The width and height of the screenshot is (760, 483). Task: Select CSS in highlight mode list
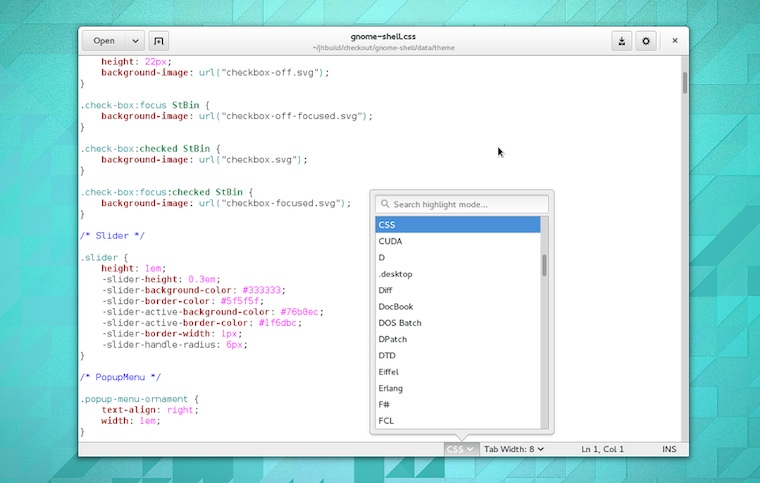pyautogui.click(x=458, y=225)
